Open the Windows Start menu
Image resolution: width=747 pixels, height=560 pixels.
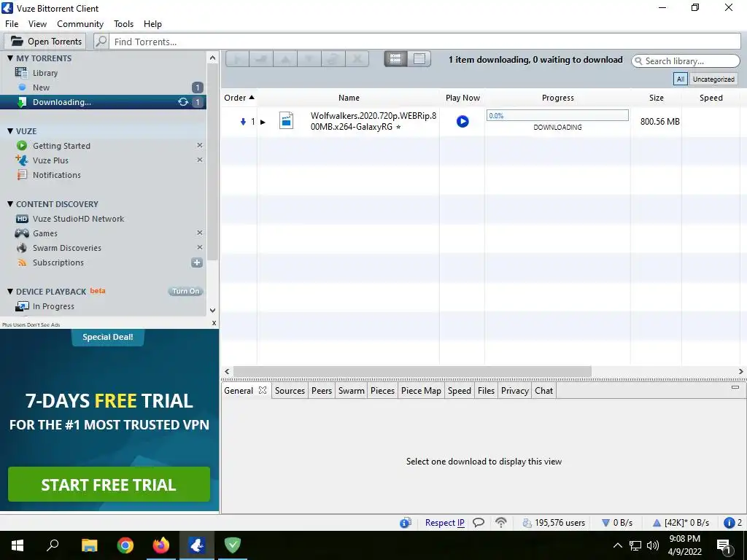[x=18, y=545]
